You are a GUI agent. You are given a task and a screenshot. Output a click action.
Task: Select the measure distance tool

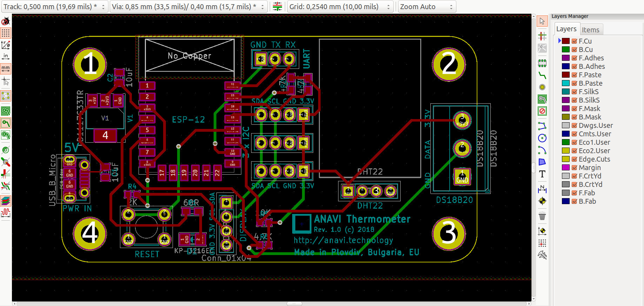point(542,255)
